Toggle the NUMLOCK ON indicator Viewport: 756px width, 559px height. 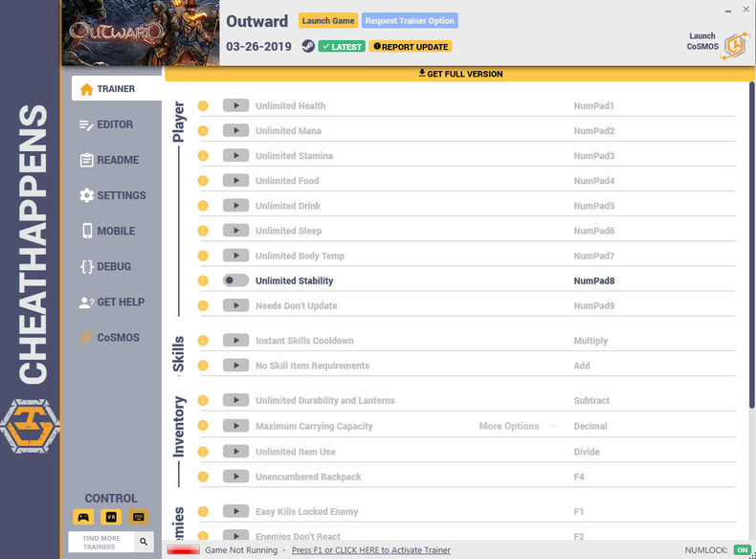coord(742,549)
